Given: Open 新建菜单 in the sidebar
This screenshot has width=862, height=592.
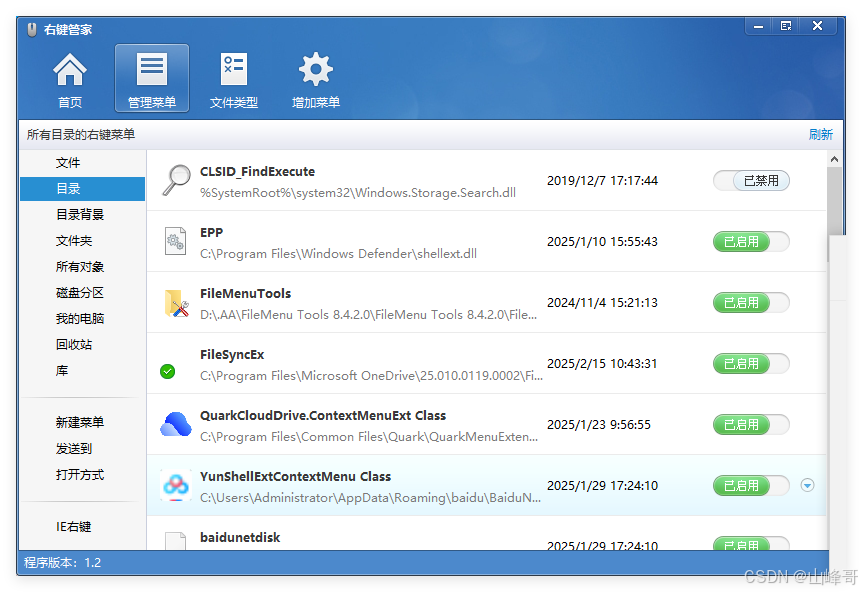Looking at the screenshot, I should 82,423.
